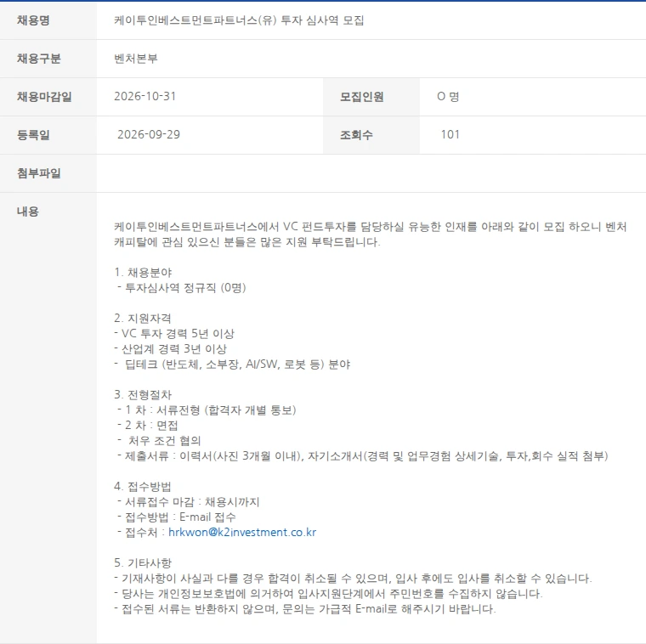Select the line 접수된 서류는 반환하지 않으며

(305, 608)
